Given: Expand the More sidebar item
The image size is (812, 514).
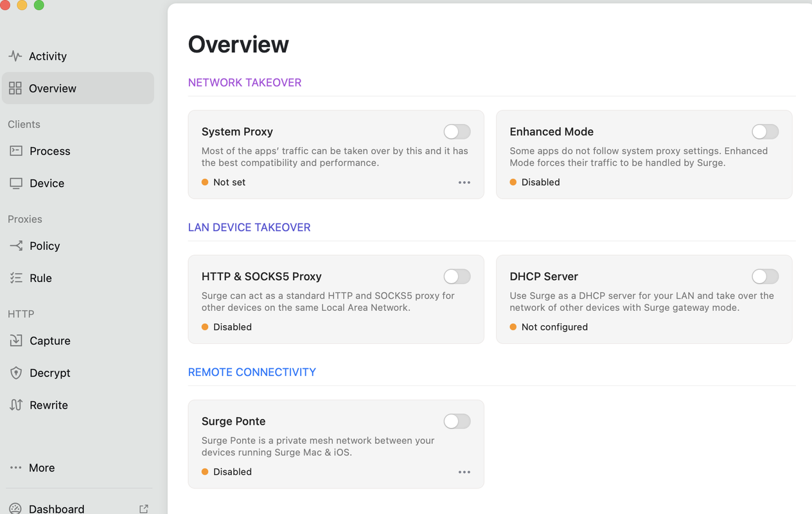Looking at the screenshot, I should point(78,468).
